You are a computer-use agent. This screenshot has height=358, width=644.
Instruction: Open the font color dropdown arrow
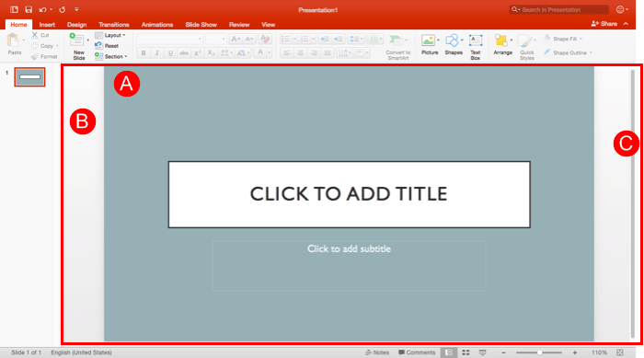(269, 52)
